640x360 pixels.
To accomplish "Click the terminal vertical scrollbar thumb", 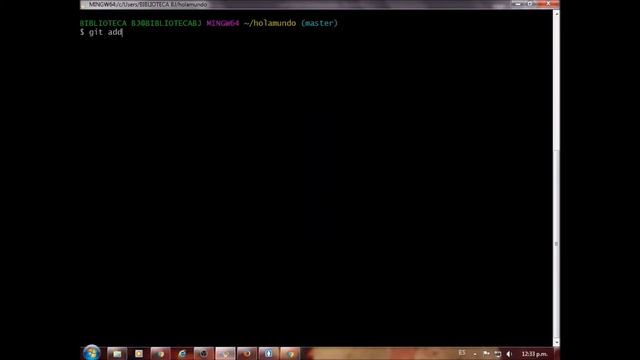I will [556, 244].
